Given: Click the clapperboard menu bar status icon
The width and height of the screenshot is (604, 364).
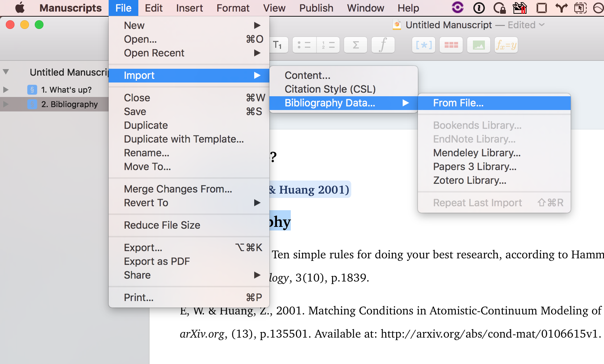Looking at the screenshot, I should pos(520,8).
